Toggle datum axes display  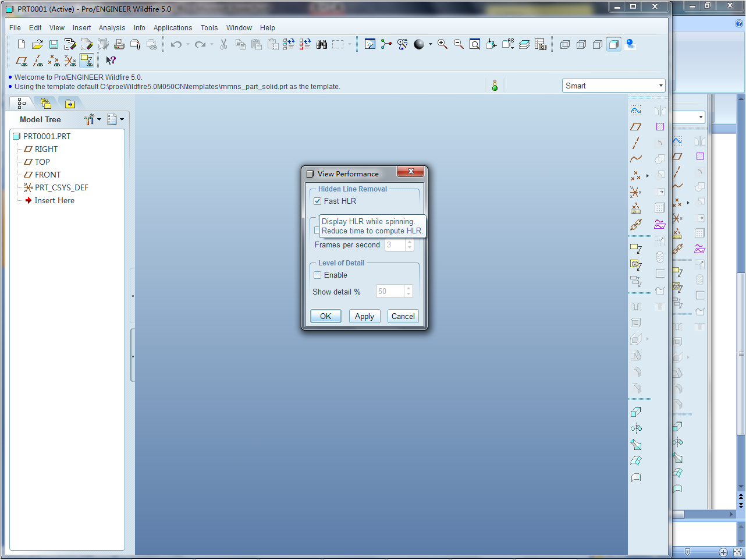(x=38, y=61)
